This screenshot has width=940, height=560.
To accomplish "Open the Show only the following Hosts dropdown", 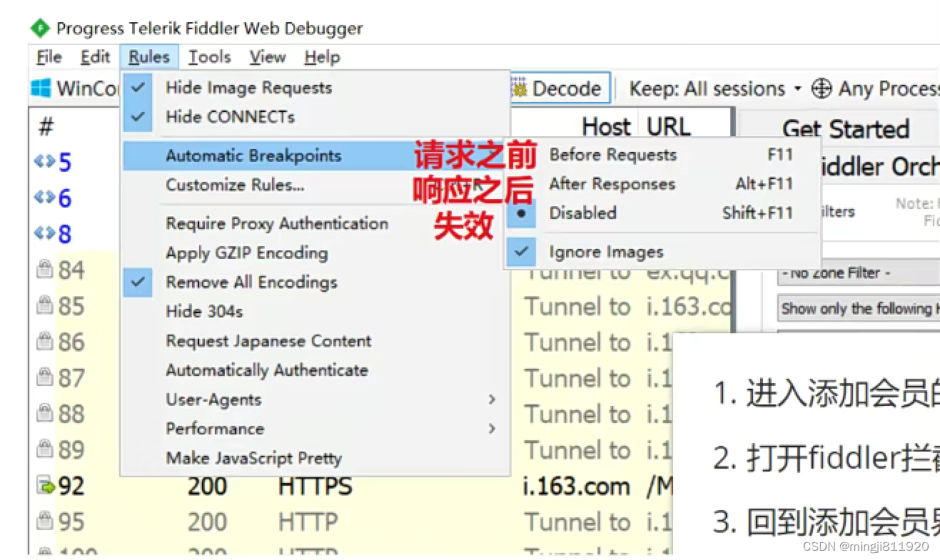I will pos(858,308).
